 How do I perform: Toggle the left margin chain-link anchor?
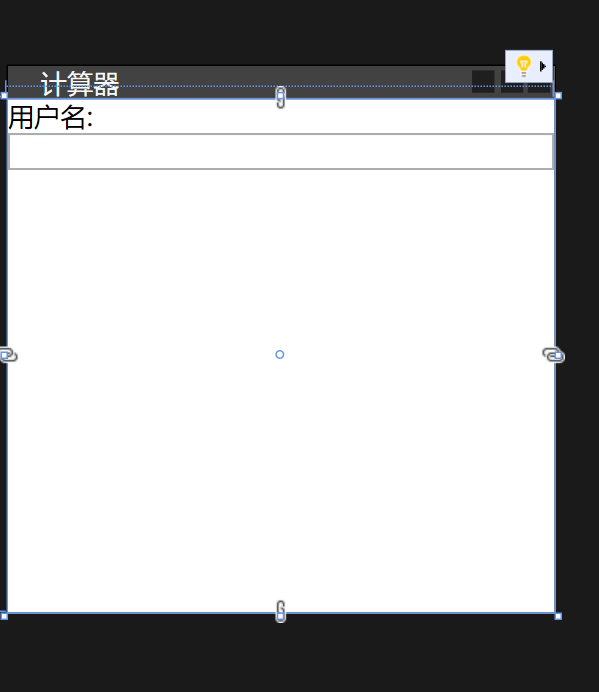click(x=8, y=355)
